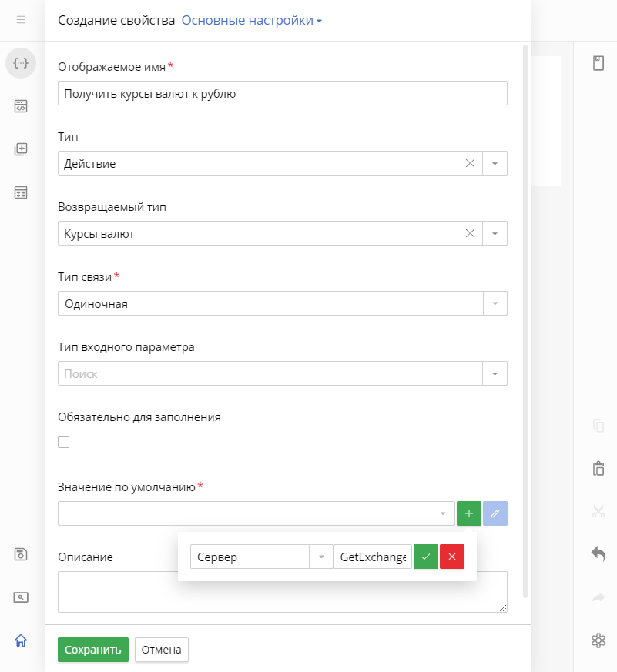Viewport: 617px width, 672px height.
Task: Confirm expression with green checkmark button
Action: coord(426,557)
